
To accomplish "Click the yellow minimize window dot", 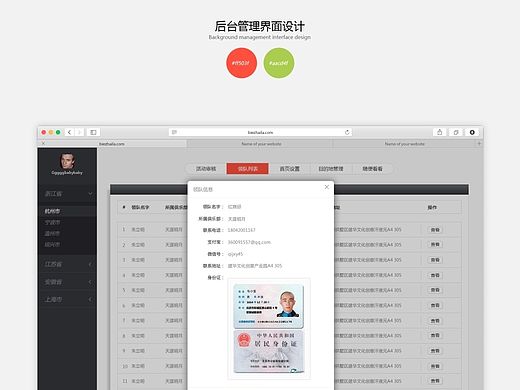I will click(51, 132).
